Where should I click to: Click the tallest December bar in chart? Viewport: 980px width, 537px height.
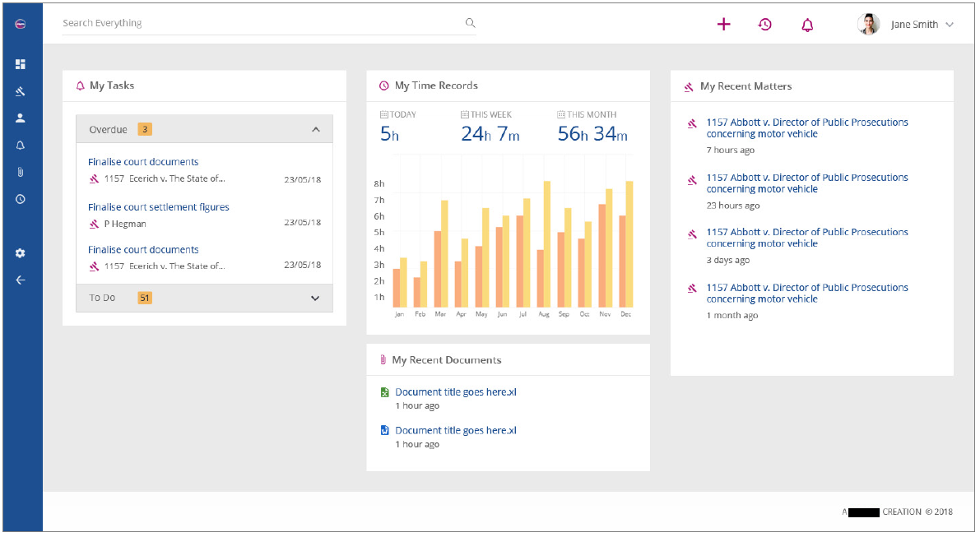pyautogui.click(x=629, y=243)
